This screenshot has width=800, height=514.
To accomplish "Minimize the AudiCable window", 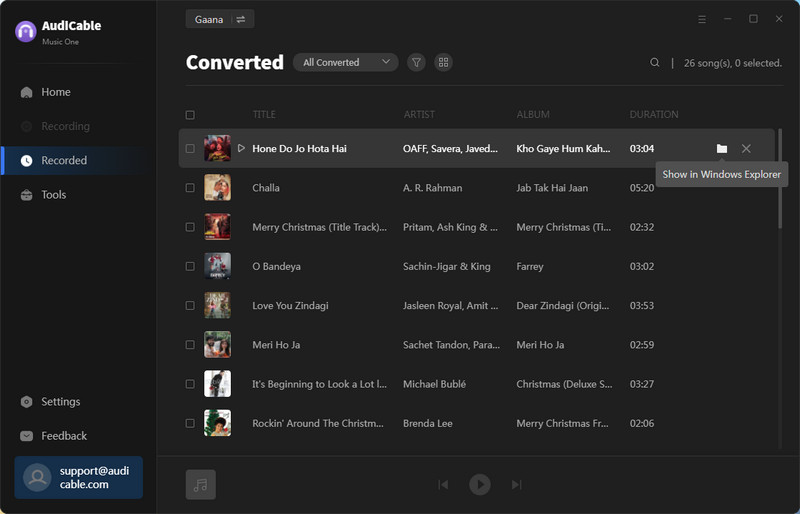I will [728, 19].
